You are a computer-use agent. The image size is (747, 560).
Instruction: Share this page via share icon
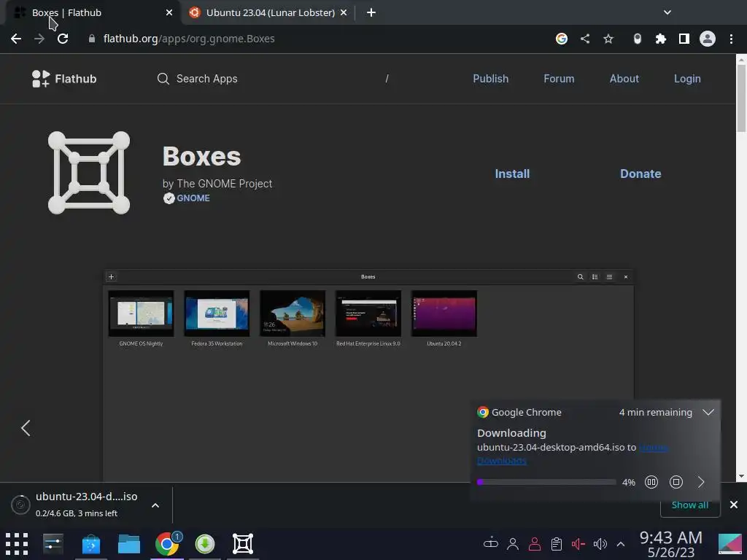point(585,39)
